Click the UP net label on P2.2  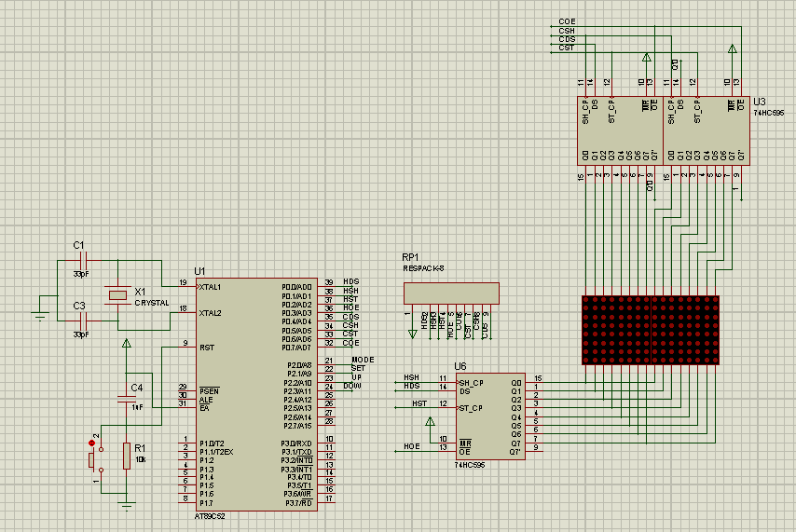(356, 377)
